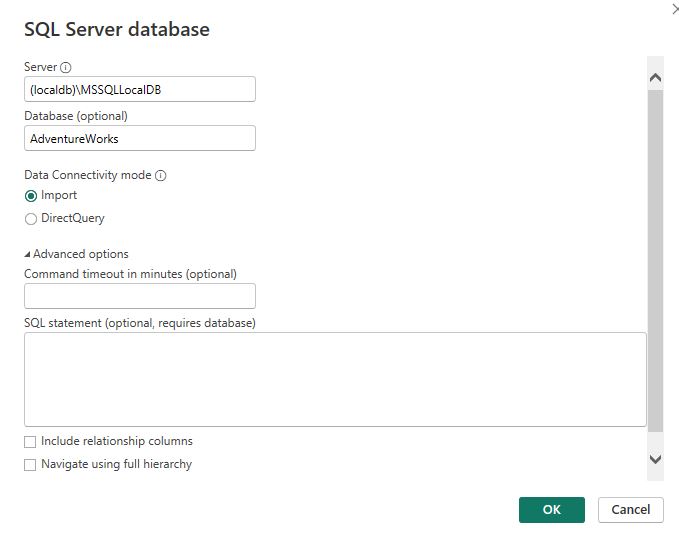Enable Include relationship columns checkbox

(30, 442)
